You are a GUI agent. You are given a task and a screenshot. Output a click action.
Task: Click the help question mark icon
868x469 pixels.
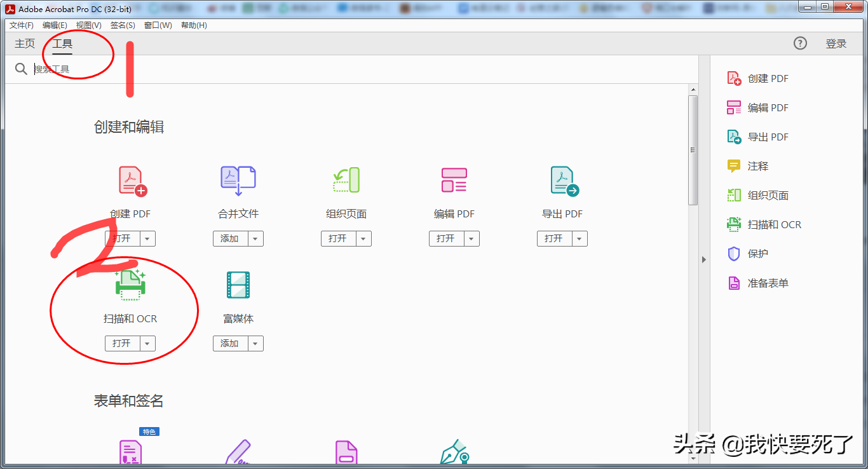pyautogui.click(x=800, y=43)
